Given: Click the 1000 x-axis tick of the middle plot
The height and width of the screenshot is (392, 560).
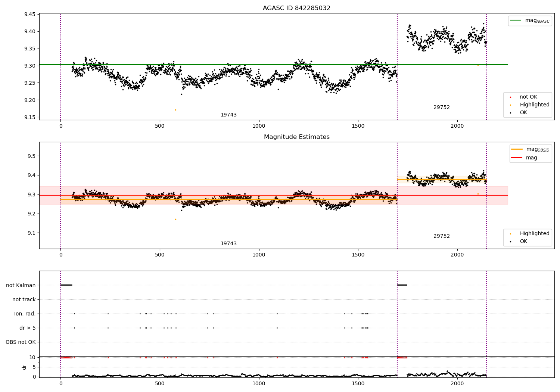Looking at the screenshot, I should pyautogui.click(x=259, y=255).
